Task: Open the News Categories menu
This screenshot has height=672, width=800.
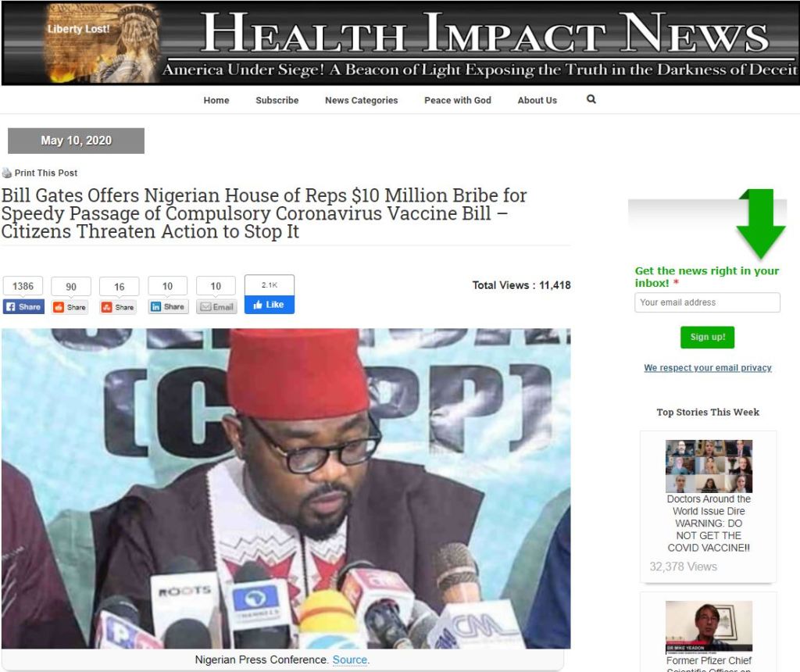Action: tap(361, 101)
